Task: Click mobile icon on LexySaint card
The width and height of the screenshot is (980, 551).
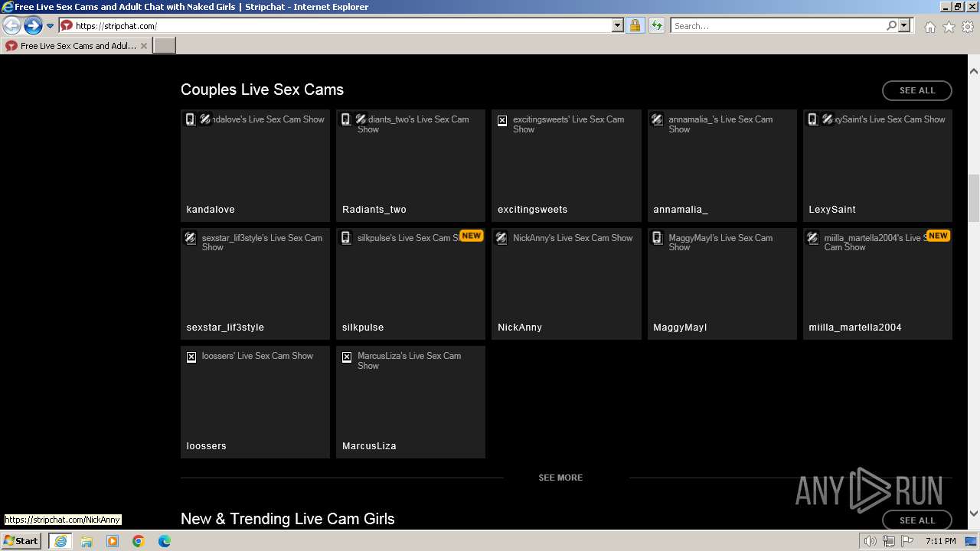Action: [x=813, y=119]
